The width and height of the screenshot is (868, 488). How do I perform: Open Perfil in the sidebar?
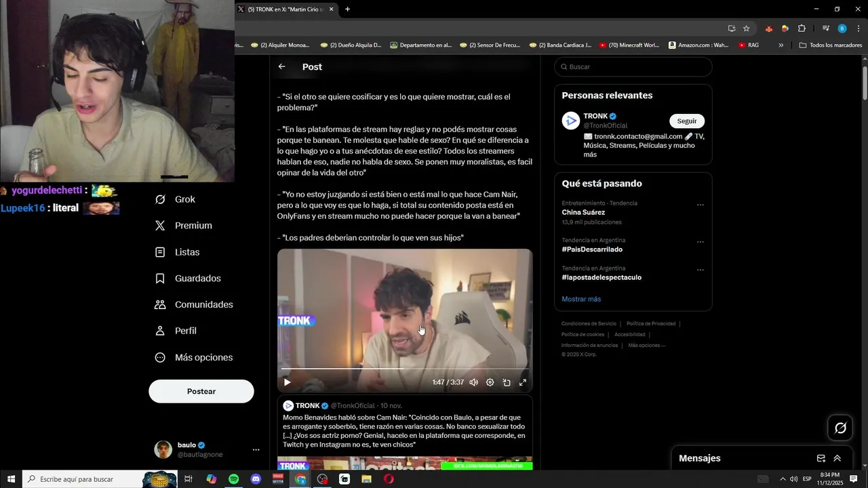pyautogui.click(x=176, y=331)
